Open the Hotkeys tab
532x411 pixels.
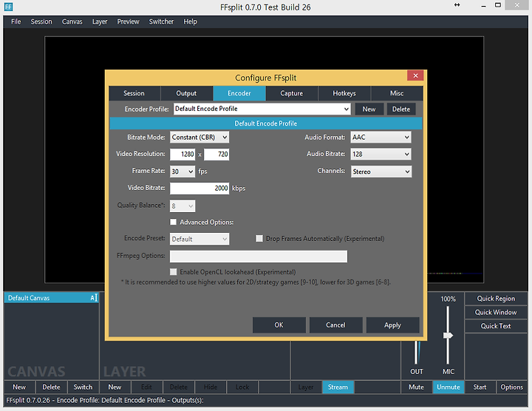point(344,93)
